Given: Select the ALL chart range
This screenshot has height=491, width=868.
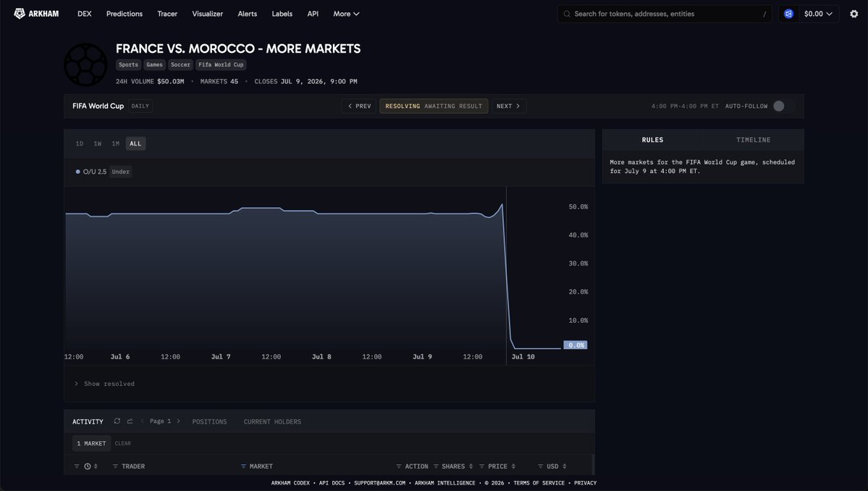Looking at the screenshot, I should coord(135,144).
